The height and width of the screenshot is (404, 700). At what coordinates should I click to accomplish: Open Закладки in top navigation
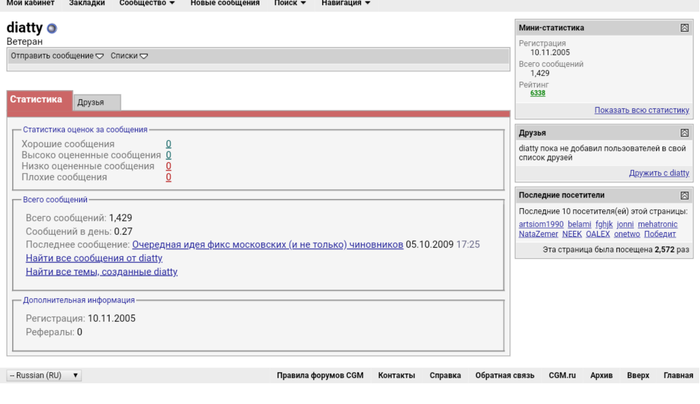point(87,3)
